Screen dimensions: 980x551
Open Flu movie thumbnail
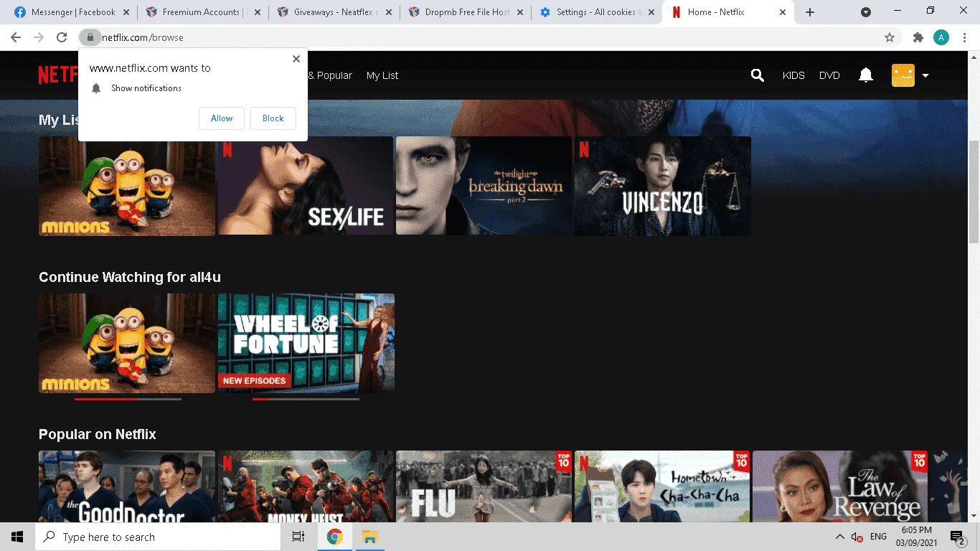[x=484, y=486]
